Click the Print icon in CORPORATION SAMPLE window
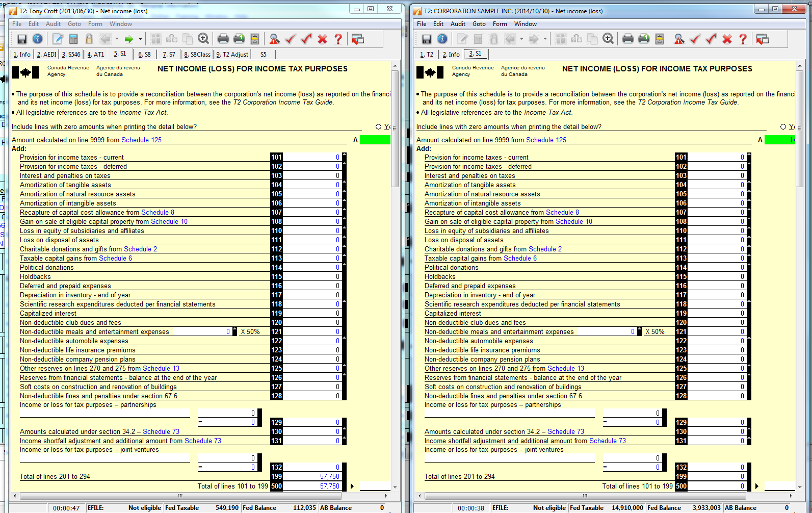 pyautogui.click(x=628, y=39)
